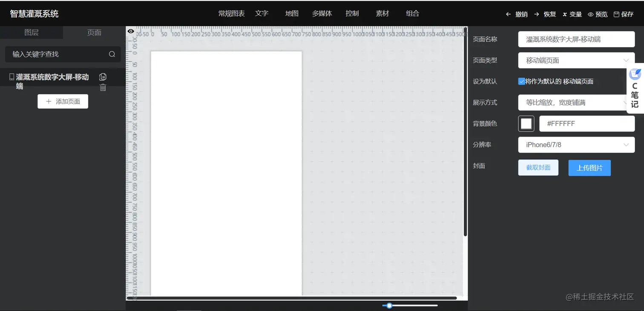Click the 添加页面 button
Image resolution: width=644 pixels, height=311 pixels.
coord(63,101)
